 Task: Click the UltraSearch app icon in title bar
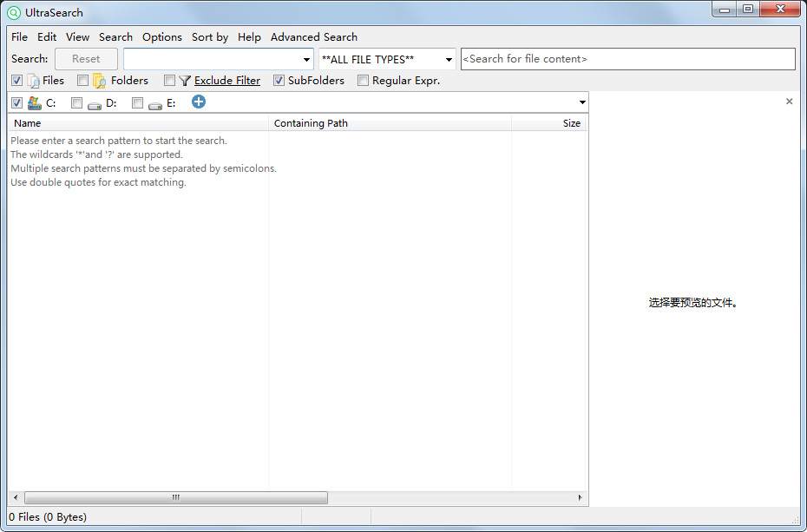point(14,12)
